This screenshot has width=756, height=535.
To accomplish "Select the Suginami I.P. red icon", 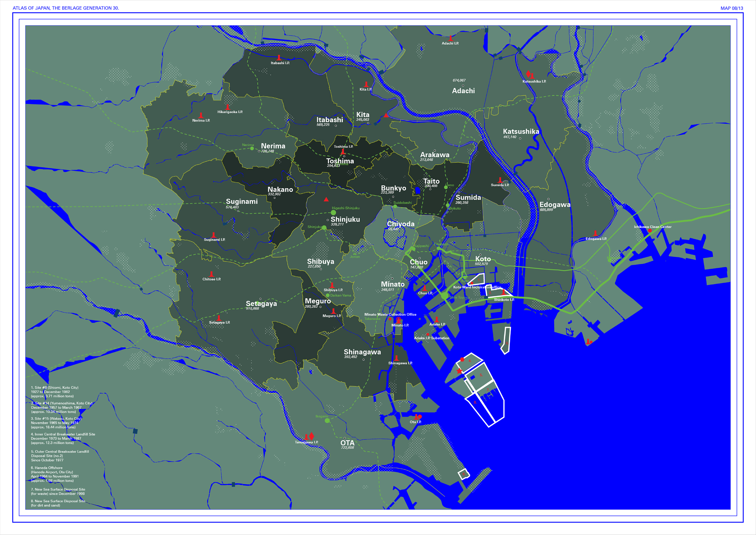I will click(213, 235).
